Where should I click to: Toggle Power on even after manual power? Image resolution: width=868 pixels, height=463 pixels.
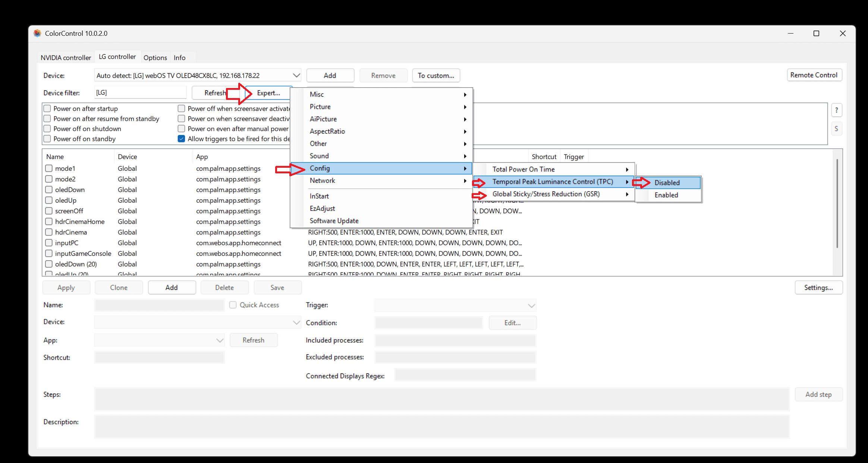click(182, 129)
